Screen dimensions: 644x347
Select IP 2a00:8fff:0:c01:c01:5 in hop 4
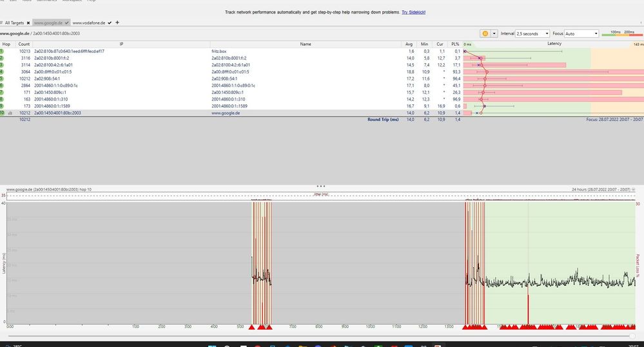(53, 71)
